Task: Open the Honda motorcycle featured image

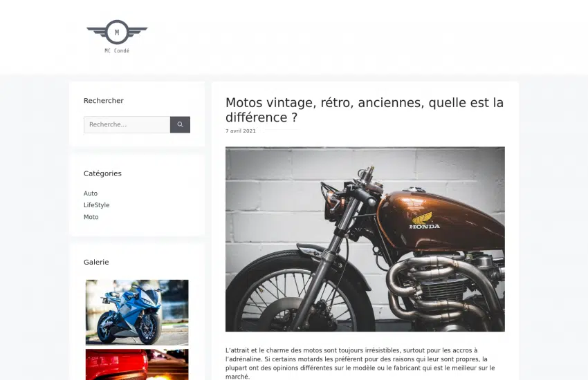Action: (365, 239)
